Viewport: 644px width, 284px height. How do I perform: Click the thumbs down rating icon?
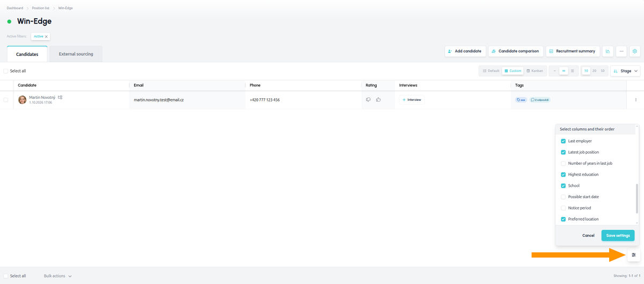[369, 99]
